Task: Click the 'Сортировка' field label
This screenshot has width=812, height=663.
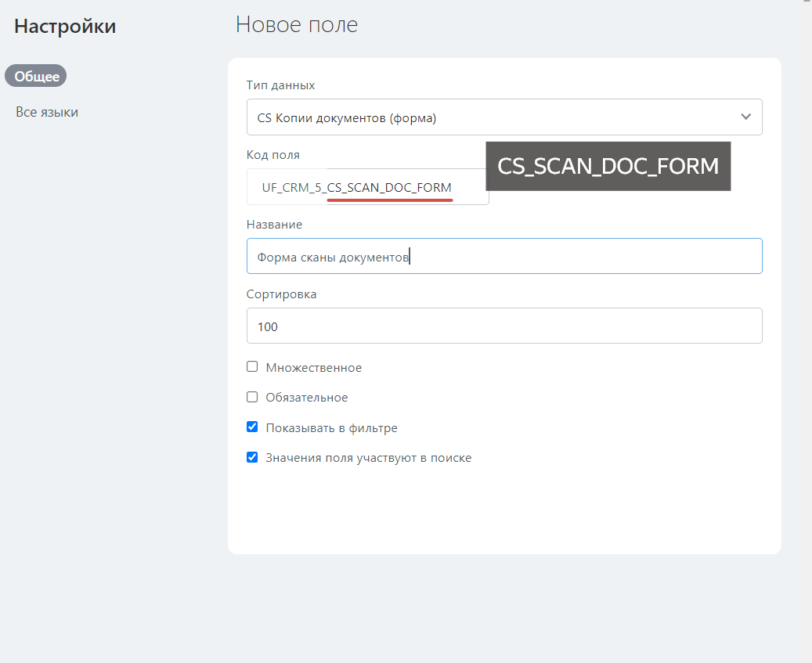Action: [x=281, y=294]
